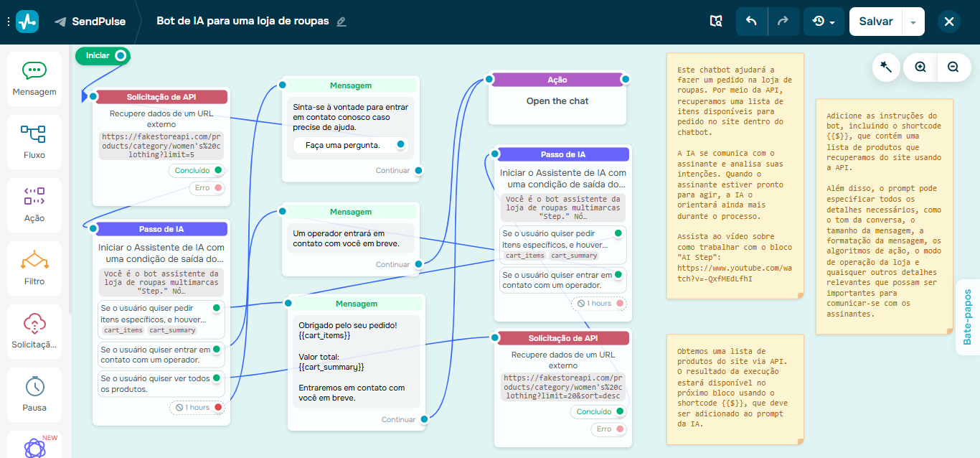Click the Concluído connector on top API block
This screenshot has width=980, height=458.
point(197,170)
